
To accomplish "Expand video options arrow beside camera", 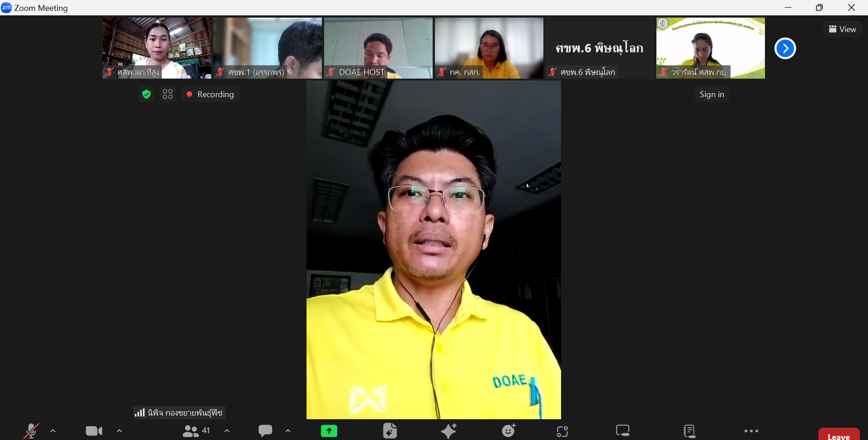I will point(119,431).
